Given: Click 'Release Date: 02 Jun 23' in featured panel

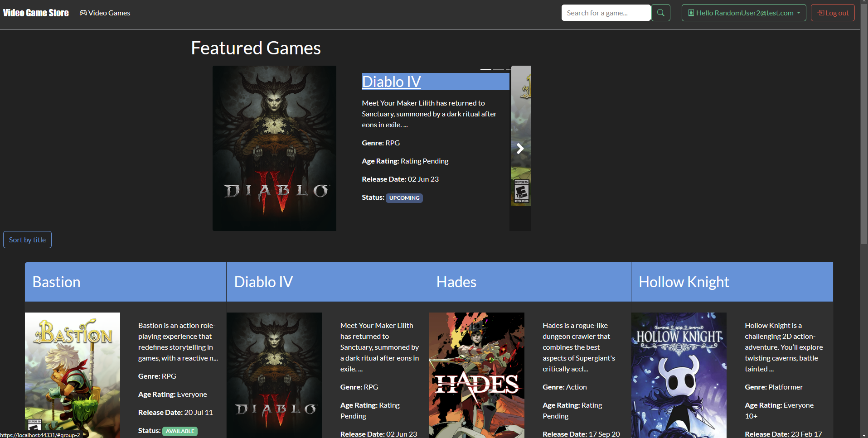Looking at the screenshot, I should coord(400,179).
